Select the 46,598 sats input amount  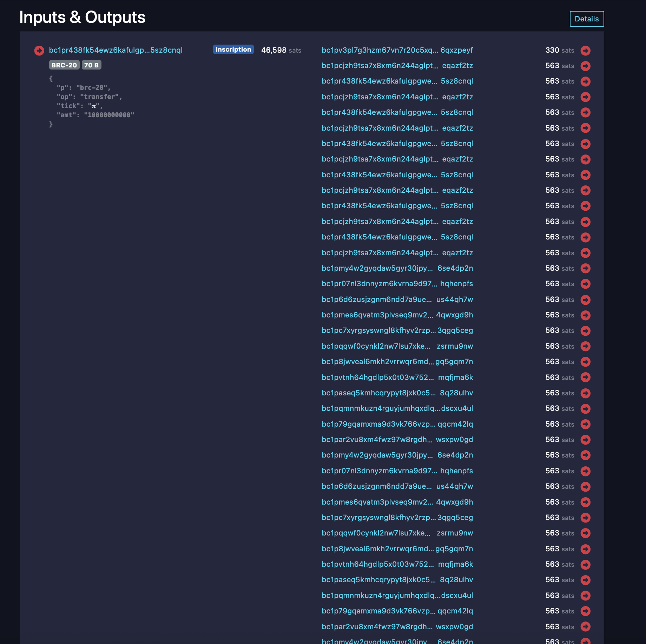click(x=281, y=50)
